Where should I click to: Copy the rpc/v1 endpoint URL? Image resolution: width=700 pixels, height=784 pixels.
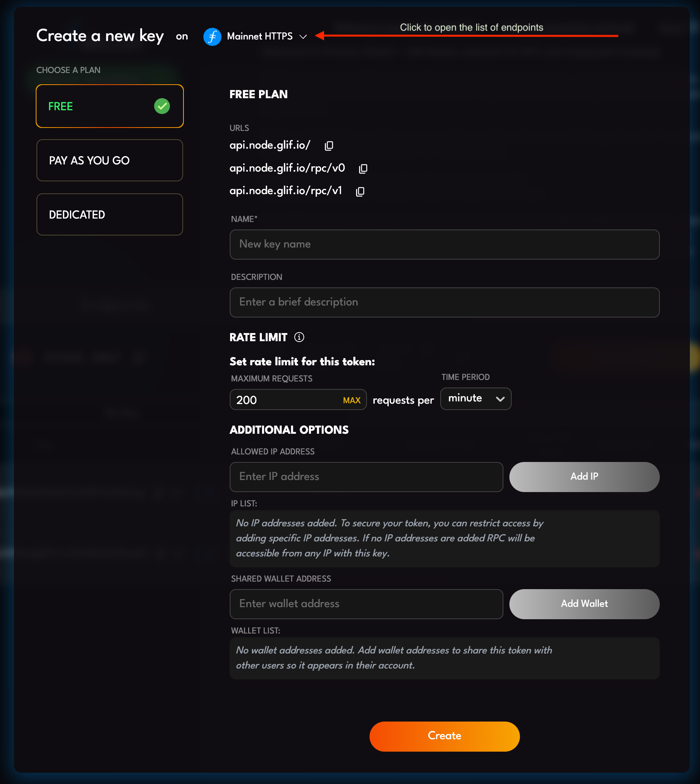(360, 191)
